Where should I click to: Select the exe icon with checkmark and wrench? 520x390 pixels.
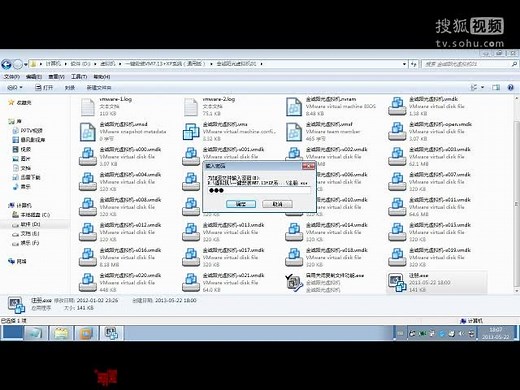pos(294,283)
